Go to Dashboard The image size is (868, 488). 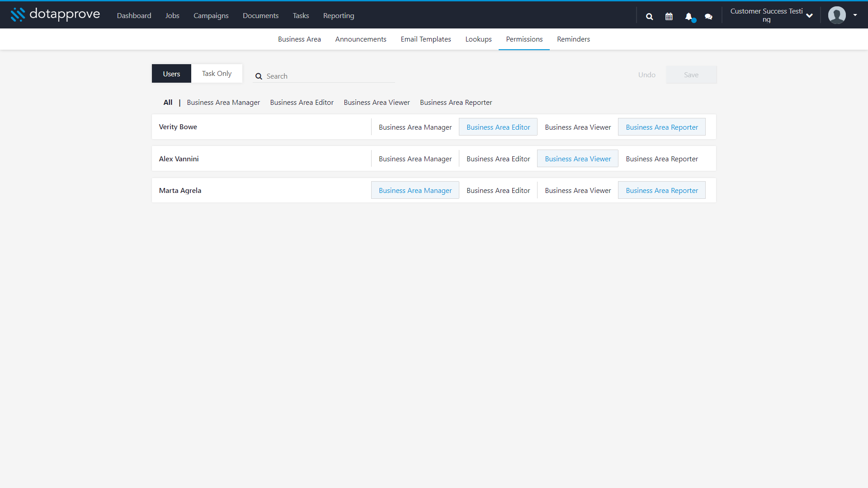click(134, 15)
